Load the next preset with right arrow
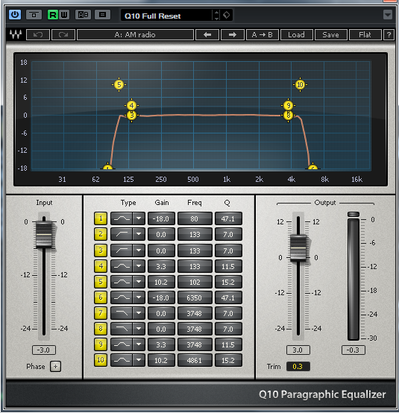 click(232, 35)
